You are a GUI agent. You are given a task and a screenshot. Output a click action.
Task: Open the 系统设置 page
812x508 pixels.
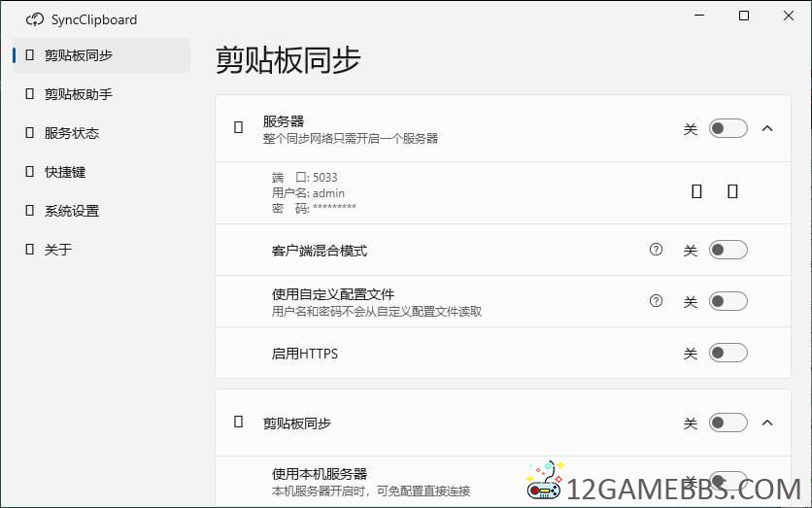coord(72,211)
